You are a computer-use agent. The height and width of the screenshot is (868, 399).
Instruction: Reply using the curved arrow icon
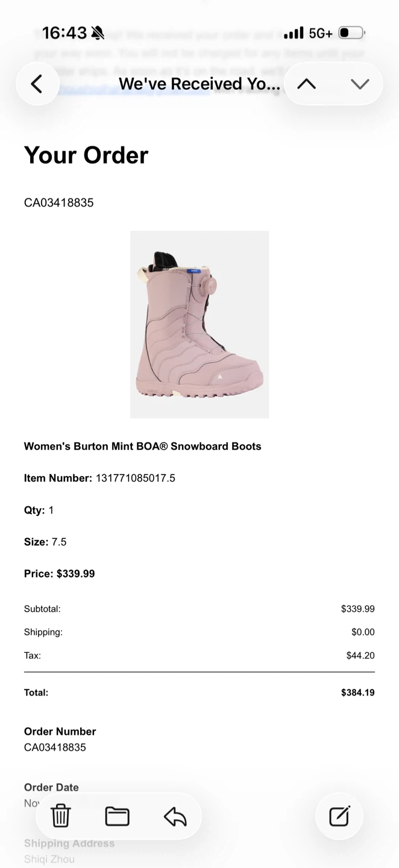(x=175, y=816)
